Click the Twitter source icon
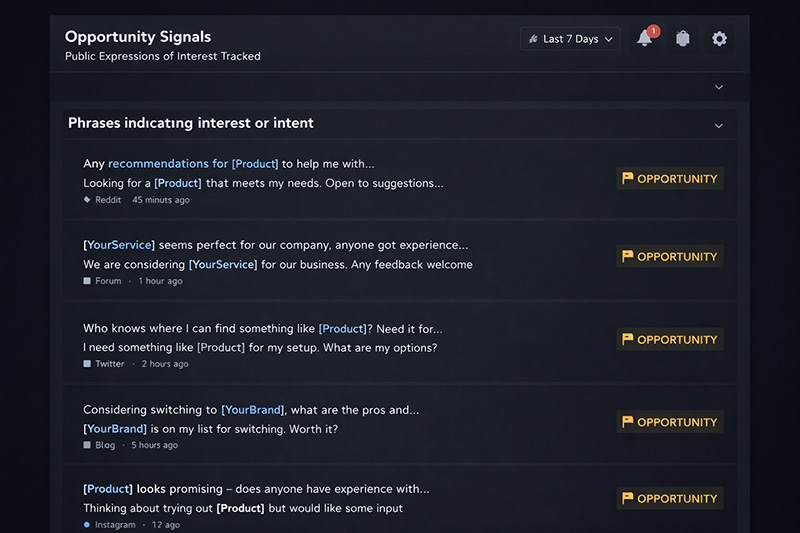The width and height of the screenshot is (800, 533). point(88,364)
